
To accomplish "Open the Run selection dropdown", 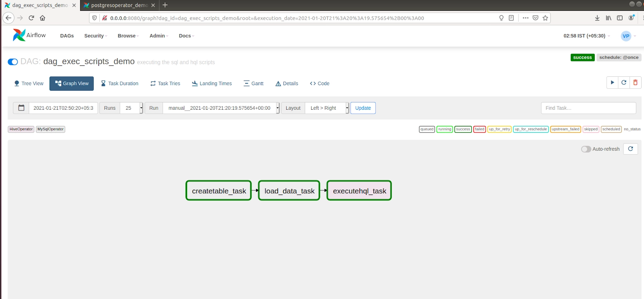I will pyautogui.click(x=221, y=108).
